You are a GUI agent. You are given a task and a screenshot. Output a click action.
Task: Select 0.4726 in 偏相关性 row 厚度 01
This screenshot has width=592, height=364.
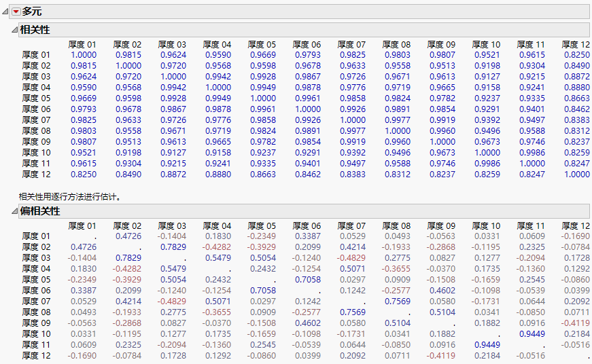coord(128,236)
